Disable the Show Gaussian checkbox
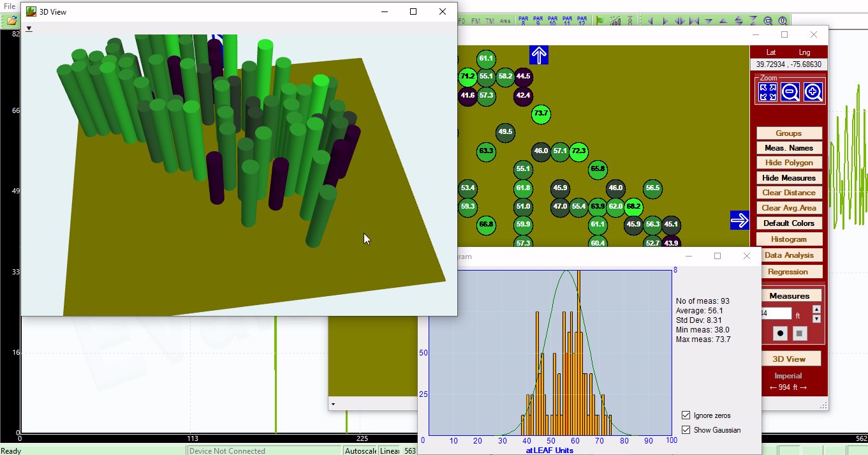Viewport: 868px width, 455px height. (686, 430)
